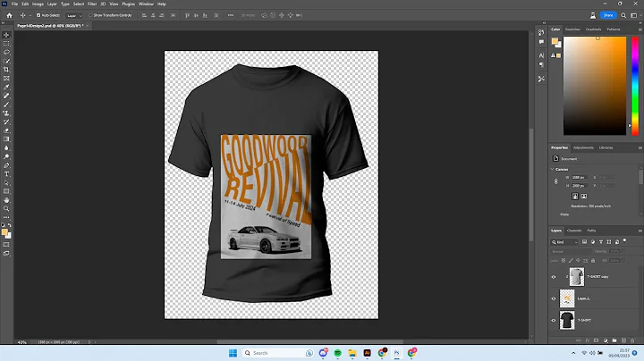This screenshot has height=361, width=644.
Task: Toggle the width-height link constraint icon
Action: (x=556, y=181)
